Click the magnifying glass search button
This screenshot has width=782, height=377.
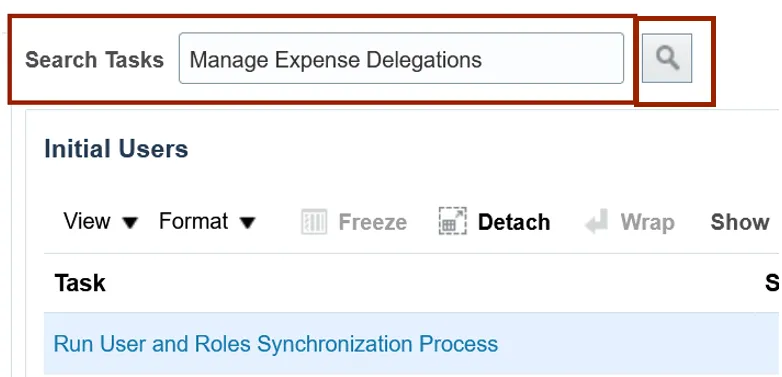coord(667,58)
